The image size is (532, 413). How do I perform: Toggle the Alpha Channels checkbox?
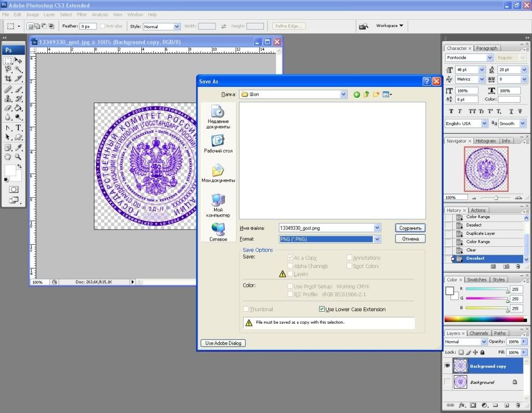(x=290, y=265)
